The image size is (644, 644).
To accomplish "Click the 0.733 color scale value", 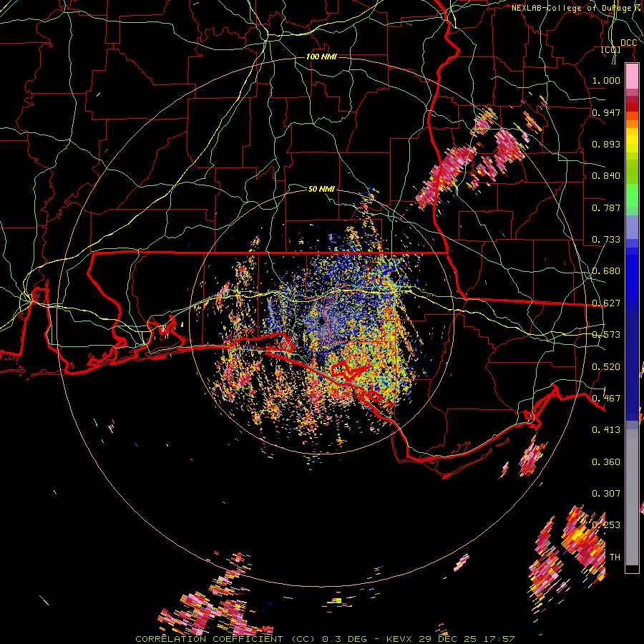I will click(x=606, y=240).
